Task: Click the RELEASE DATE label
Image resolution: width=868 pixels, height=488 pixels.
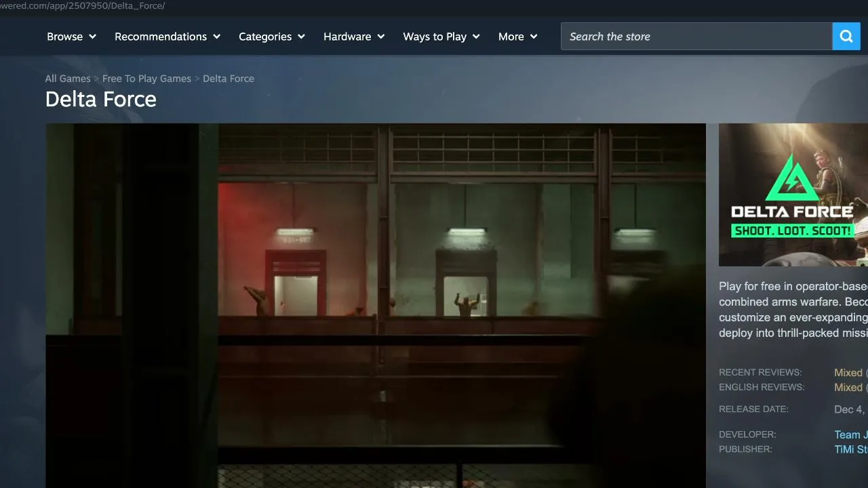Action: pos(753,409)
